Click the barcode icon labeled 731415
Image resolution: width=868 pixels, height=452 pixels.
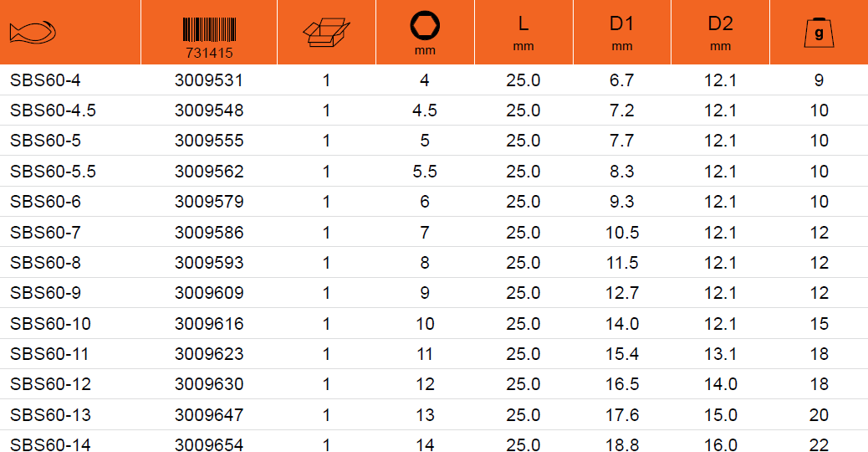tap(209, 38)
